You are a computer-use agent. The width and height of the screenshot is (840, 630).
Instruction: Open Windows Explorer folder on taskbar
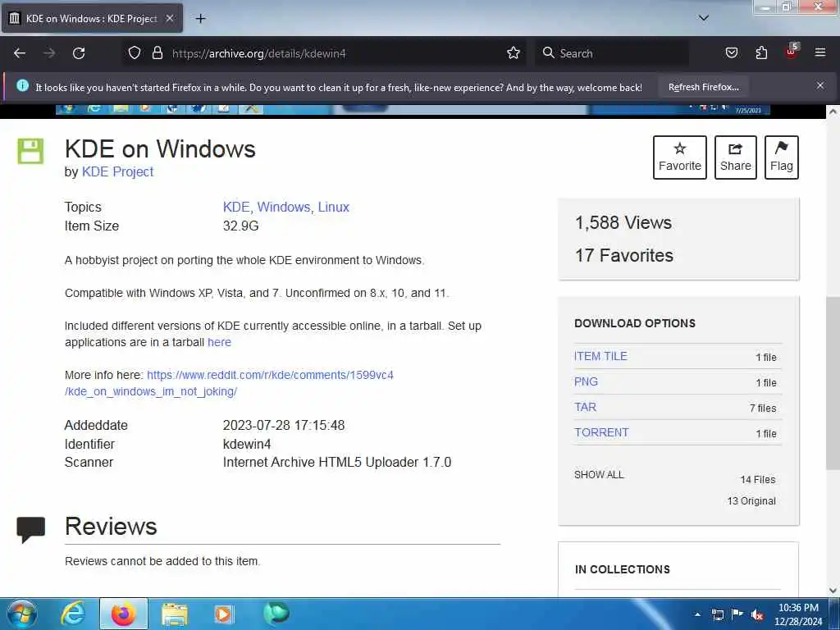175,614
